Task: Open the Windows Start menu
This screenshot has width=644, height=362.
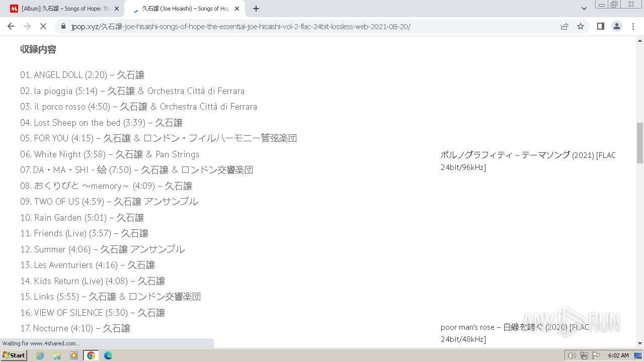Action: 14,355
